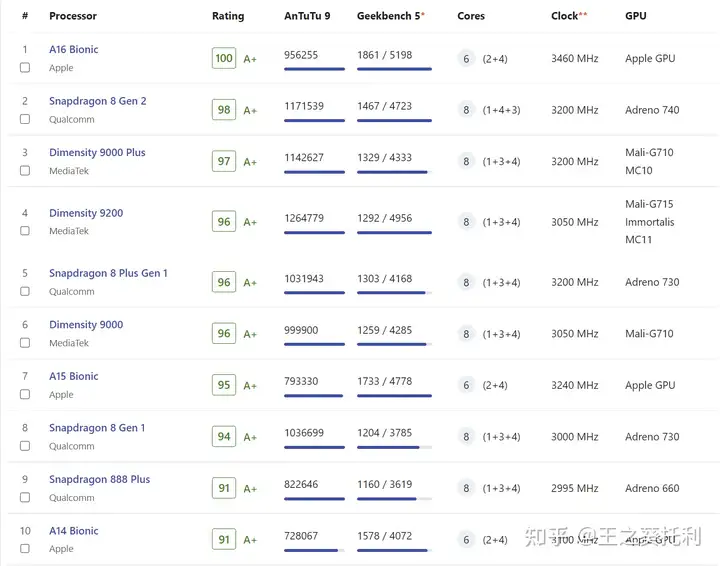The width and height of the screenshot is (720, 566).
Task: Sort by the Rating column header
Action: point(228,16)
